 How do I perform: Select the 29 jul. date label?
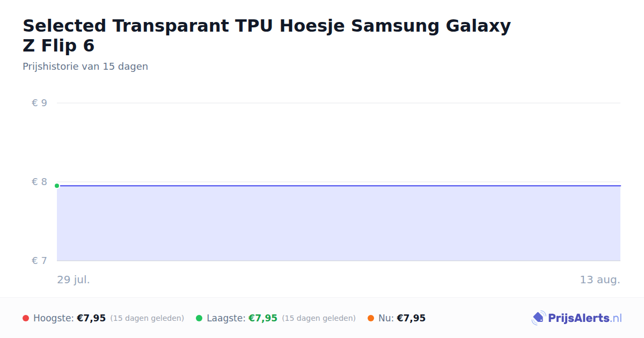pos(74,280)
